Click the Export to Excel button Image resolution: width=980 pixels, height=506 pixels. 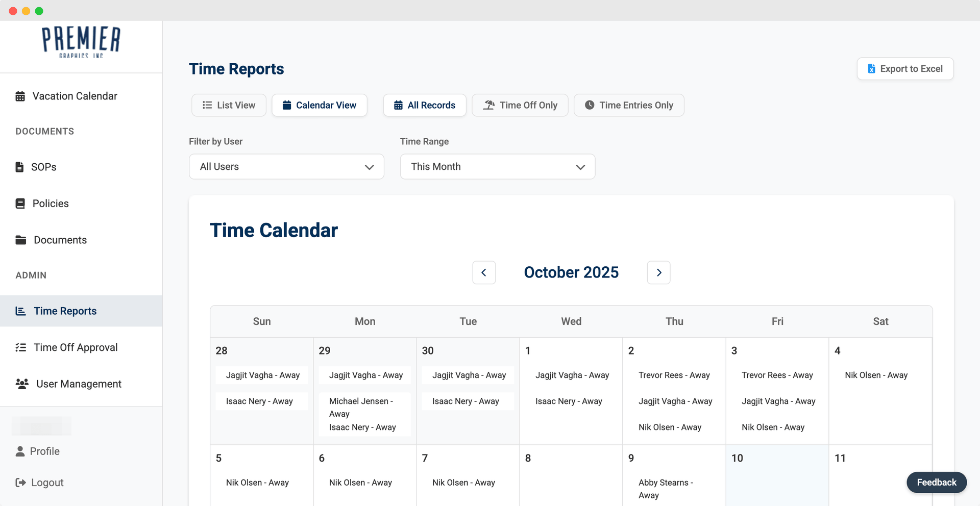[x=905, y=68]
